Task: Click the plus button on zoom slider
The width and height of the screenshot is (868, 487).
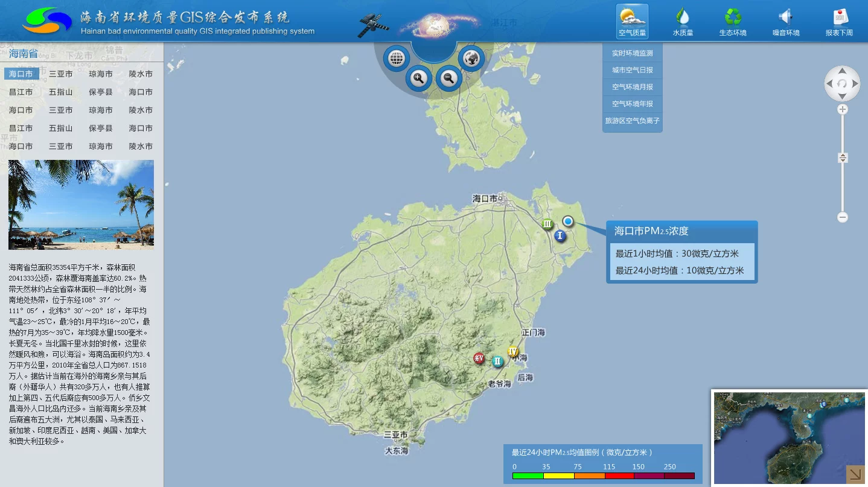Action: point(843,109)
